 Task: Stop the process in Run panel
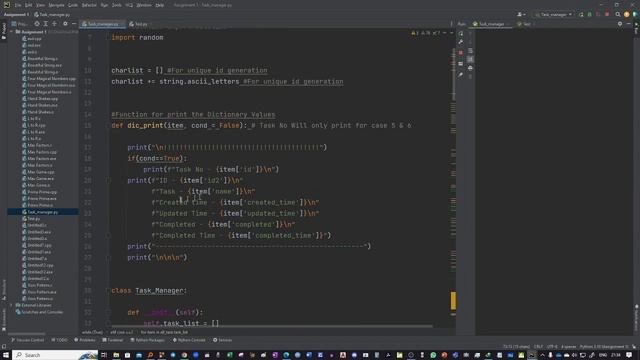461,53
